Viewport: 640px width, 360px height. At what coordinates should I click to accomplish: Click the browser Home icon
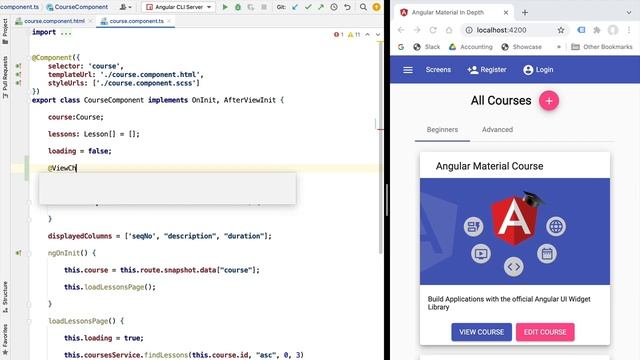[x=449, y=30]
